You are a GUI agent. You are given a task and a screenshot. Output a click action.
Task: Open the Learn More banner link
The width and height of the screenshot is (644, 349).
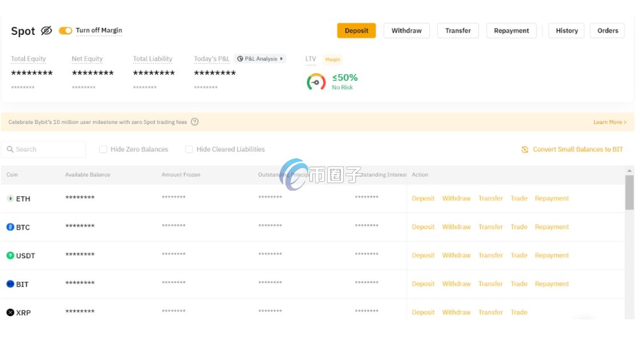point(609,122)
